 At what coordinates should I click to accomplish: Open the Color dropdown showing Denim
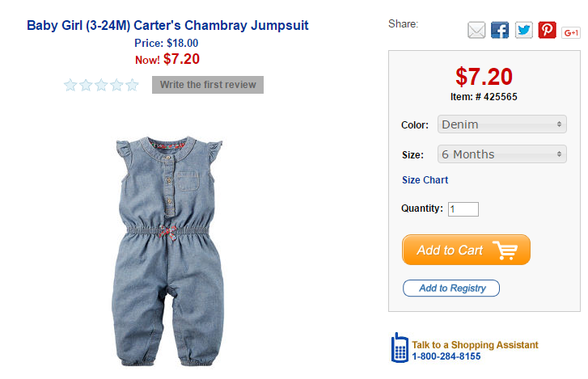tap(501, 124)
